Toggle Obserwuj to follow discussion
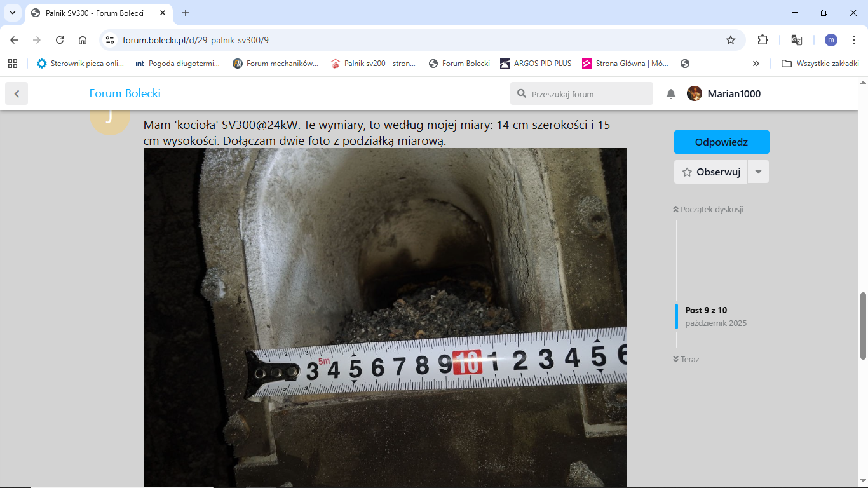This screenshot has height=488, width=868. pyautogui.click(x=711, y=172)
